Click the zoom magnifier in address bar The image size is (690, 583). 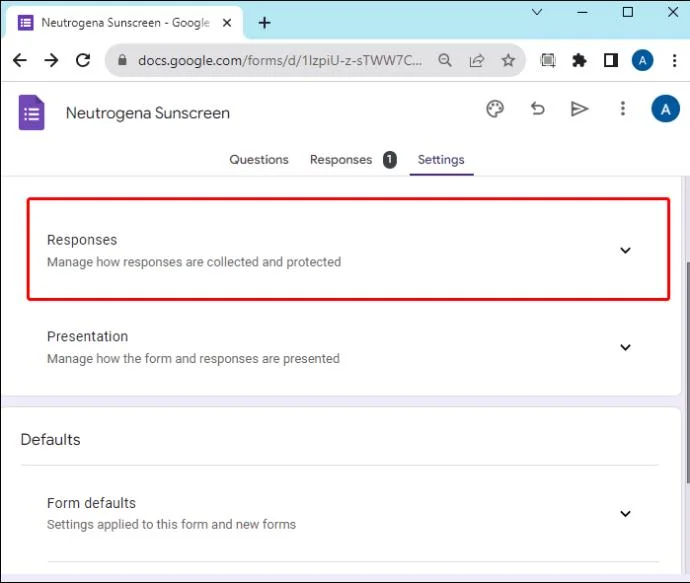coord(445,60)
